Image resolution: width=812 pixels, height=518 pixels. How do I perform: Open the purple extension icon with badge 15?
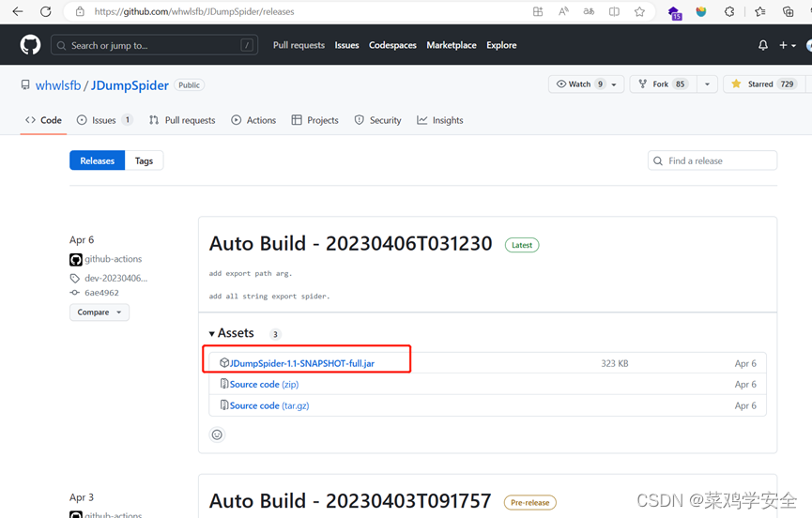pos(674,12)
